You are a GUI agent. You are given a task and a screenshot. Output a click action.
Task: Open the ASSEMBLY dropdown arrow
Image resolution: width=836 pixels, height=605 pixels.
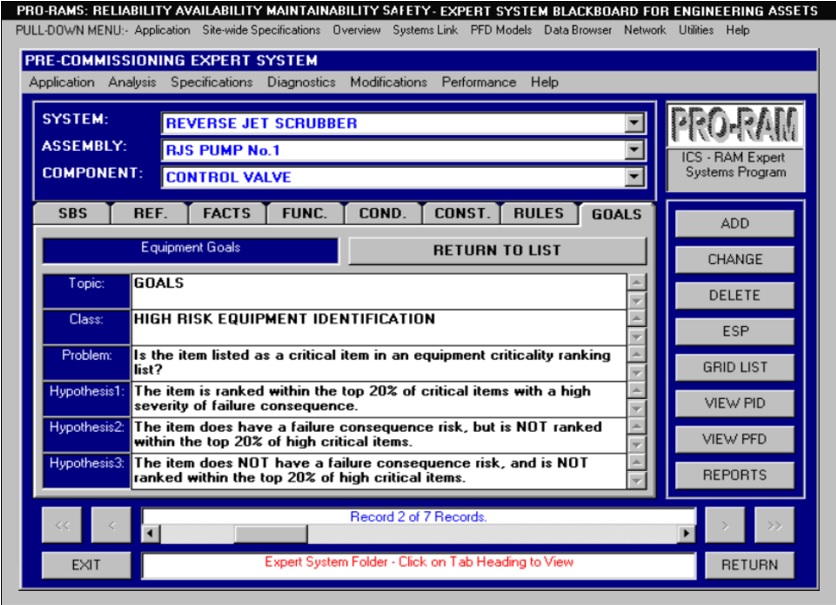[x=634, y=150]
